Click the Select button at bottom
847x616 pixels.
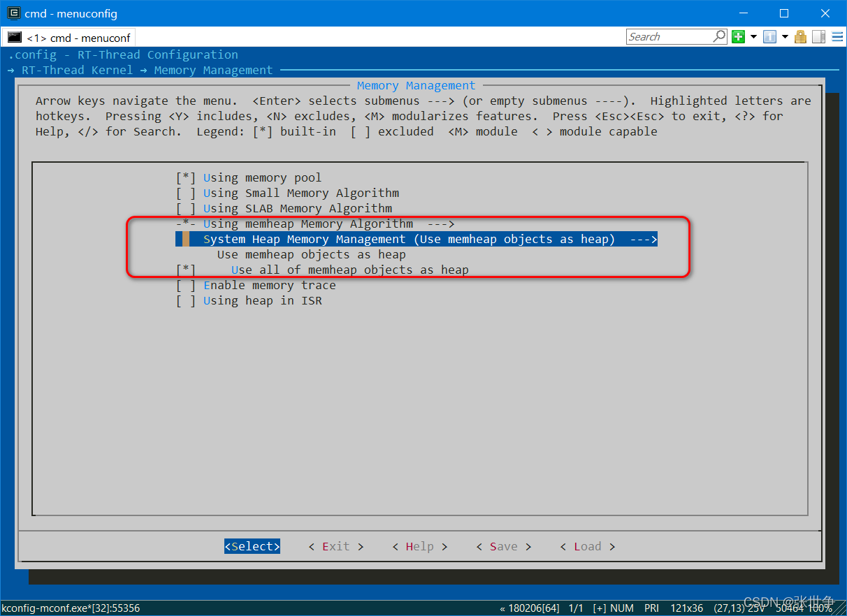point(252,546)
